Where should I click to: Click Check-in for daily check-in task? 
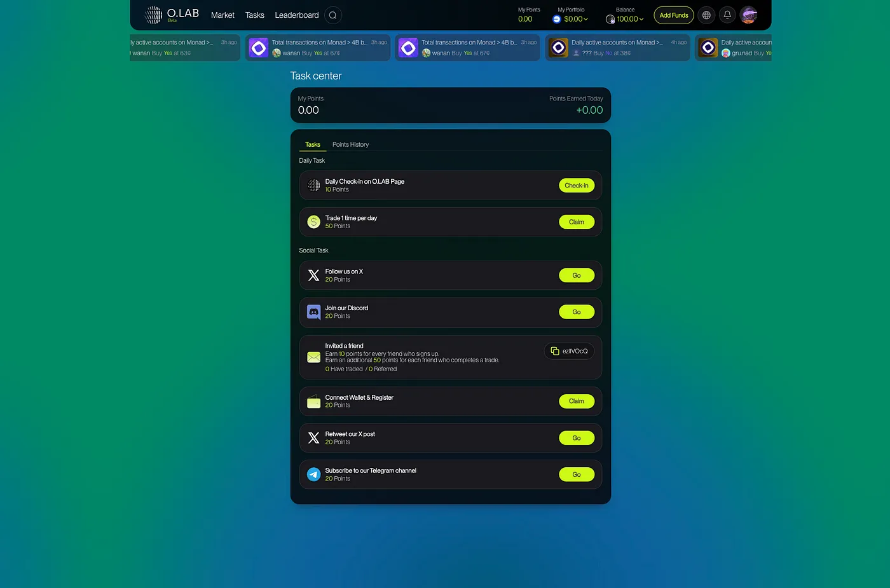[576, 186]
